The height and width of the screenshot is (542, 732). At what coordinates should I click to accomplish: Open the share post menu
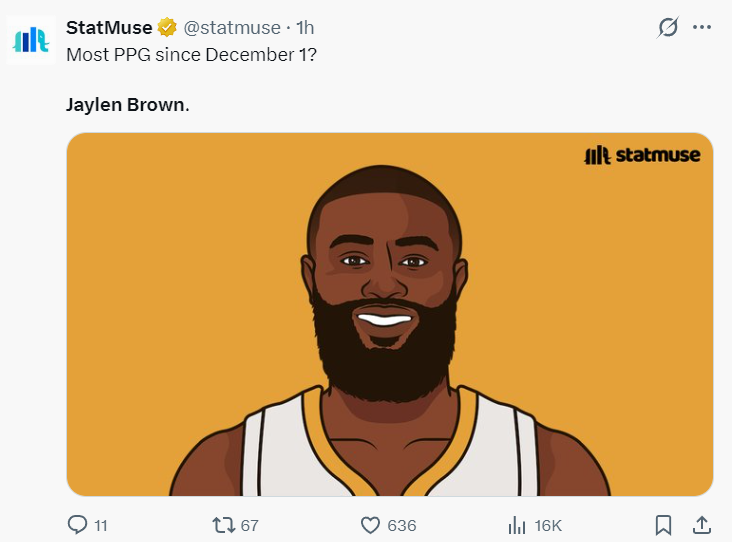tap(702, 525)
